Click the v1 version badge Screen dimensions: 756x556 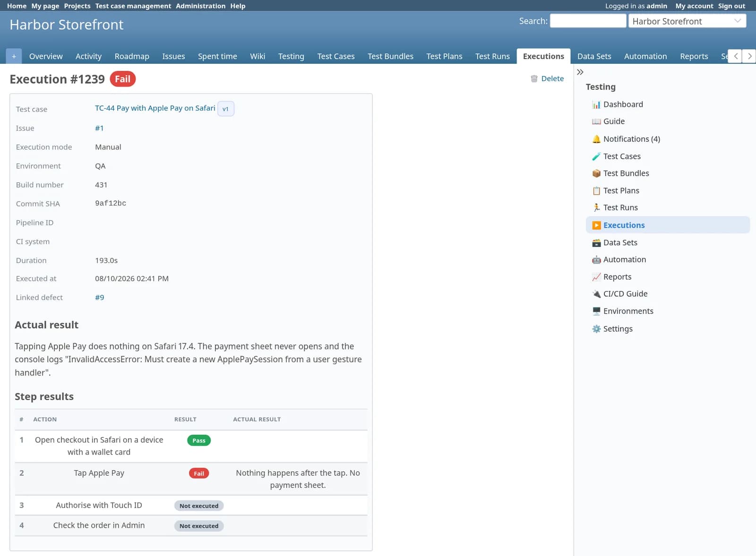coord(225,109)
